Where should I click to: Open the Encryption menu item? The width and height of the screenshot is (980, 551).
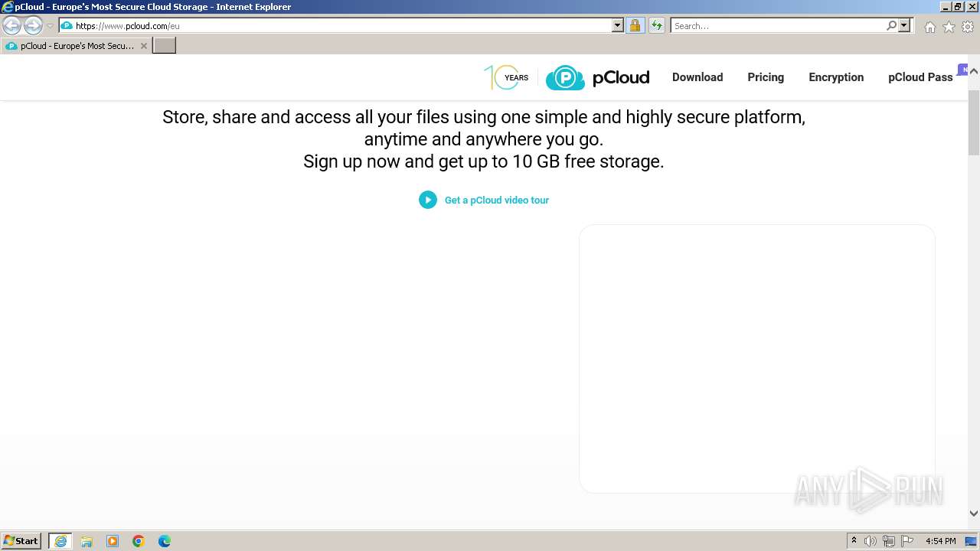pyautogui.click(x=836, y=77)
